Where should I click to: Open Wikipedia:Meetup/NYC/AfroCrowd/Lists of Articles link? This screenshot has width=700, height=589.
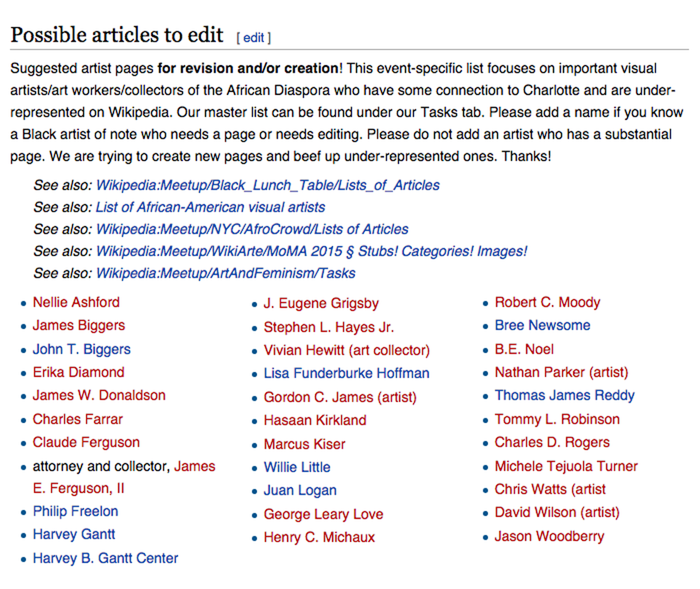click(252, 229)
